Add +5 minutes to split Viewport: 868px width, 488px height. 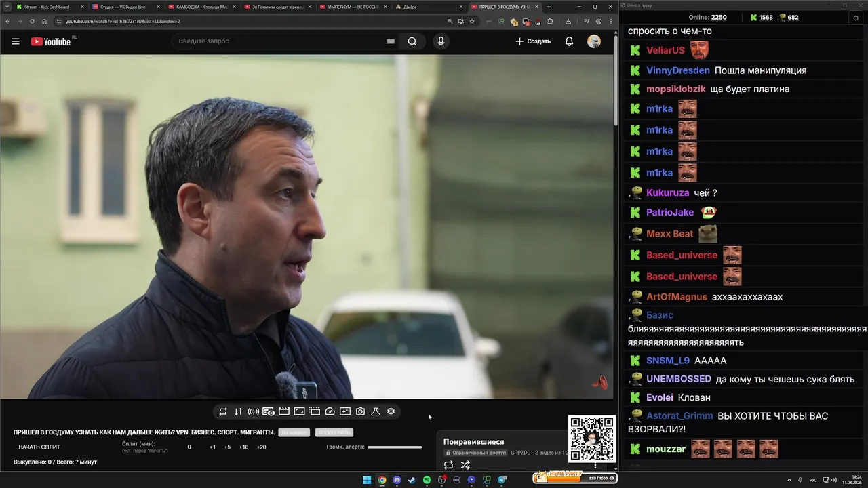pyautogui.click(x=227, y=447)
